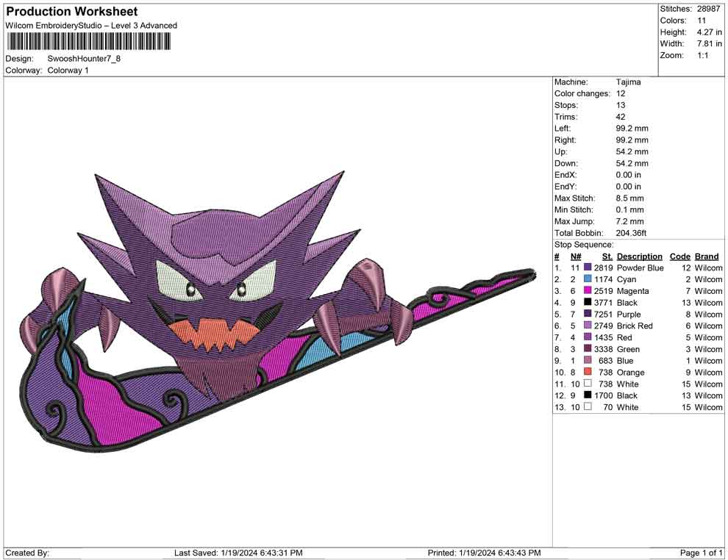Select the Purple 7251 color swatch
This screenshot has width=728, height=560.
588,314
